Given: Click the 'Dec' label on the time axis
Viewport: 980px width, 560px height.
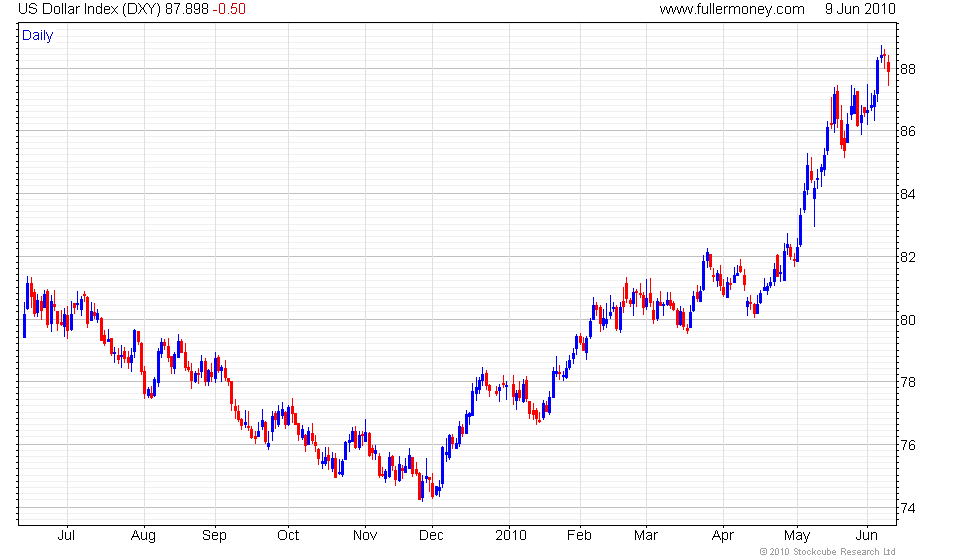Looking at the screenshot, I should click(x=431, y=536).
